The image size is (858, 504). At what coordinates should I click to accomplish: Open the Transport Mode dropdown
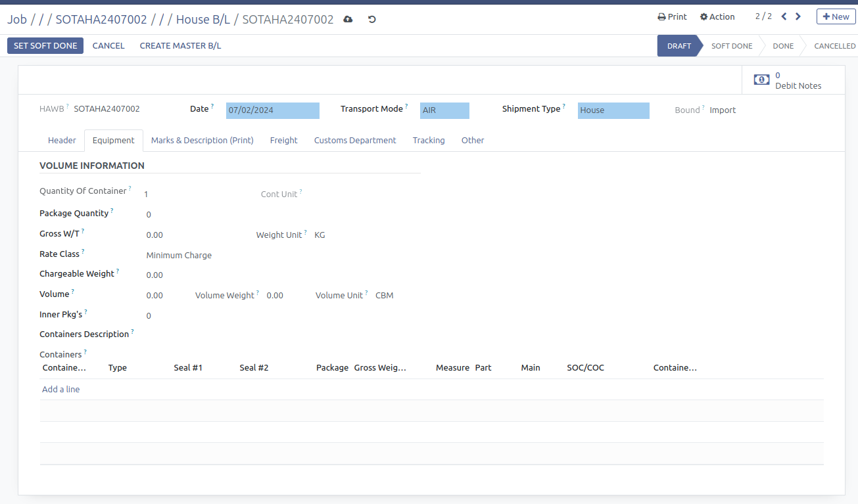click(x=444, y=110)
